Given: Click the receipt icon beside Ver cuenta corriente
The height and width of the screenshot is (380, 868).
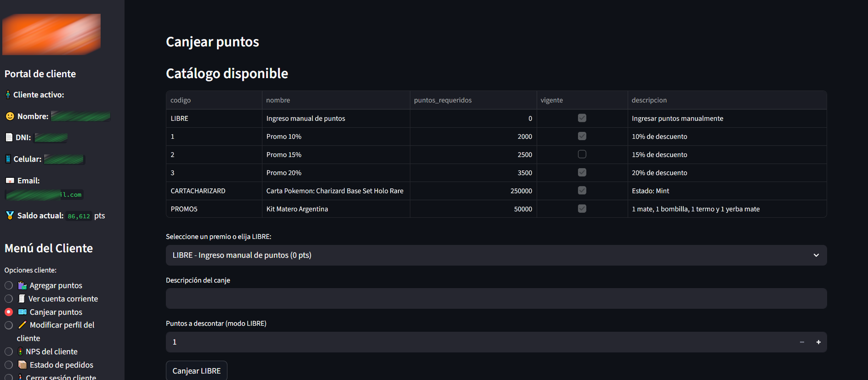Looking at the screenshot, I should (x=22, y=299).
